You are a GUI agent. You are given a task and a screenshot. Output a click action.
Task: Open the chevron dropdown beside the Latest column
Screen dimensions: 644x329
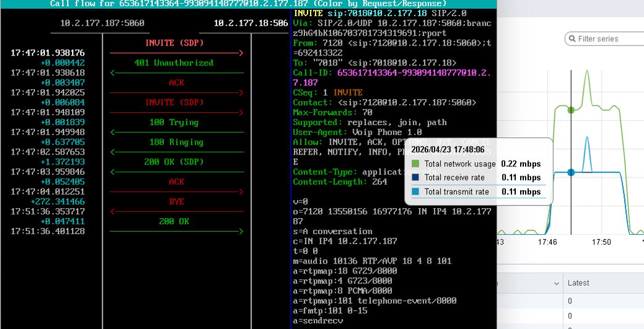click(x=556, y=283)
